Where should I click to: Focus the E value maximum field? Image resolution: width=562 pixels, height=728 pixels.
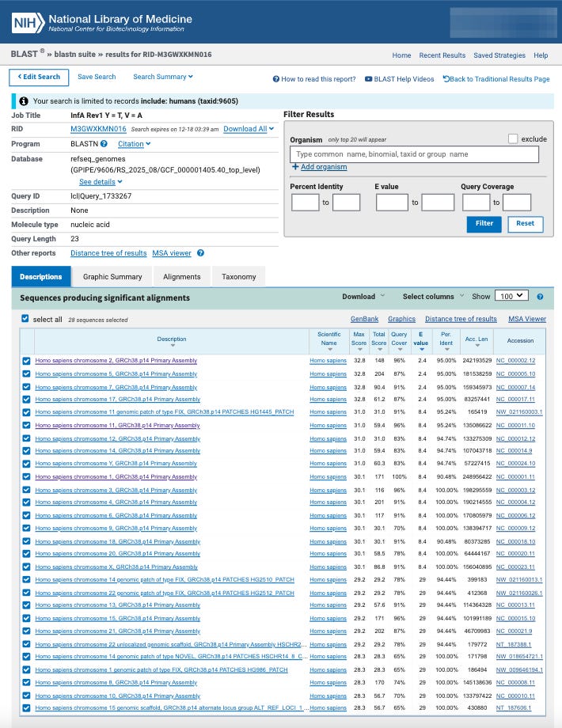point(438,203)
